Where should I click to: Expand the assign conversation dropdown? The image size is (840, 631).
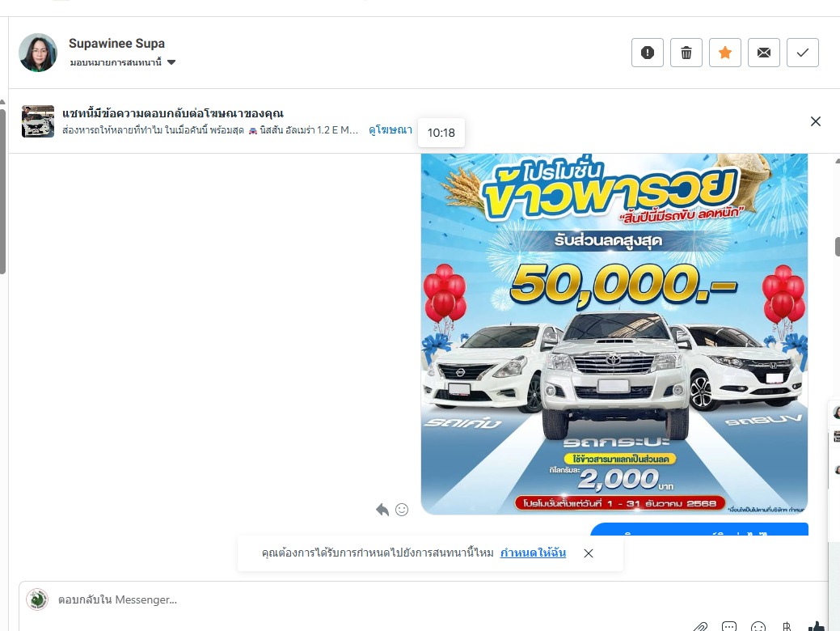(123, 63)
